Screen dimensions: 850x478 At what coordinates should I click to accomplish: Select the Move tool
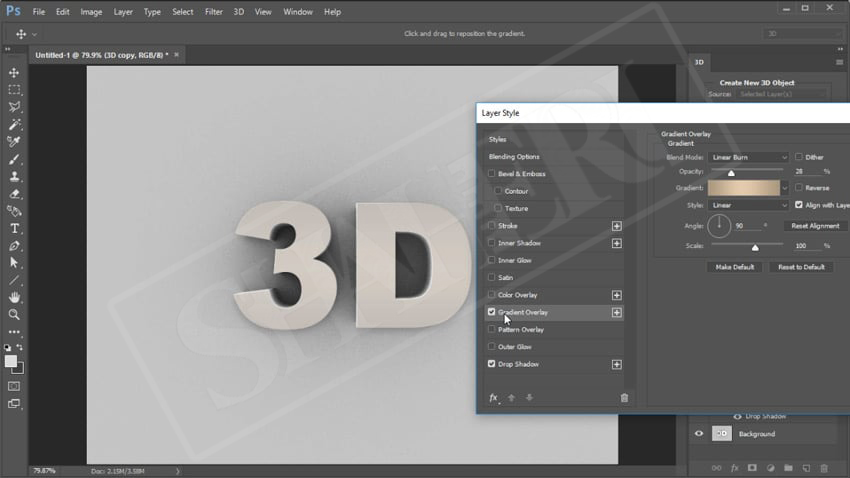(x=14, y=73)
